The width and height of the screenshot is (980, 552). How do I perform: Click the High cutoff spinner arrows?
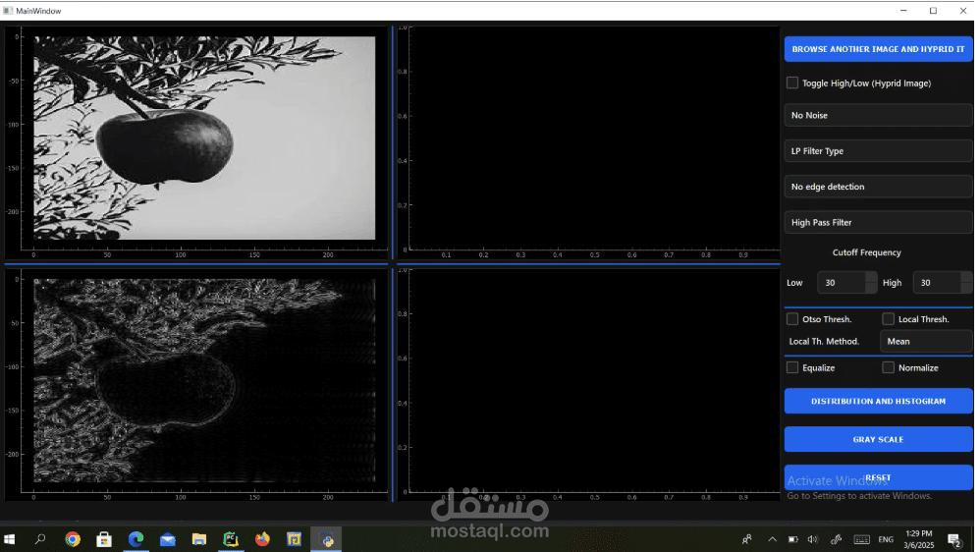point(967,283)
